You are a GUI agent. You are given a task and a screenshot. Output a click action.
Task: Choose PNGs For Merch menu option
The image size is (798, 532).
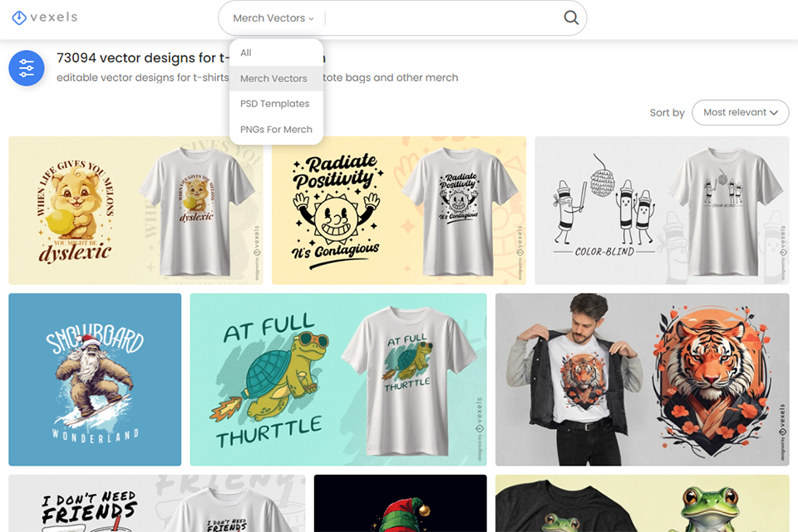(276, 130)
